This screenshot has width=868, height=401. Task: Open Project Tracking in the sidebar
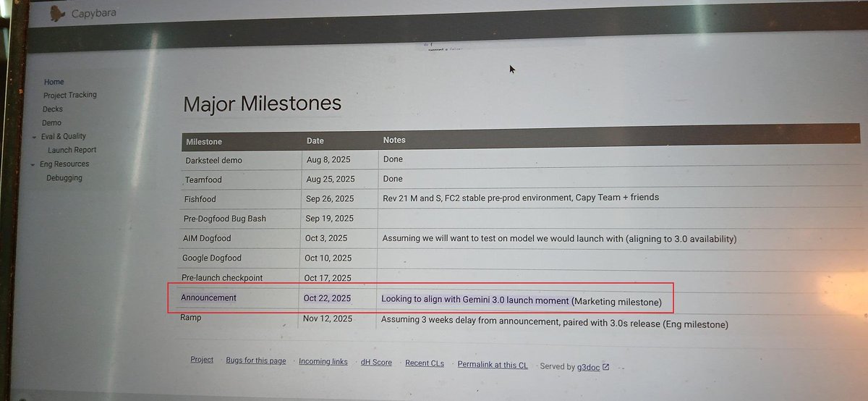pyautogui.click(x=69, y=95)
